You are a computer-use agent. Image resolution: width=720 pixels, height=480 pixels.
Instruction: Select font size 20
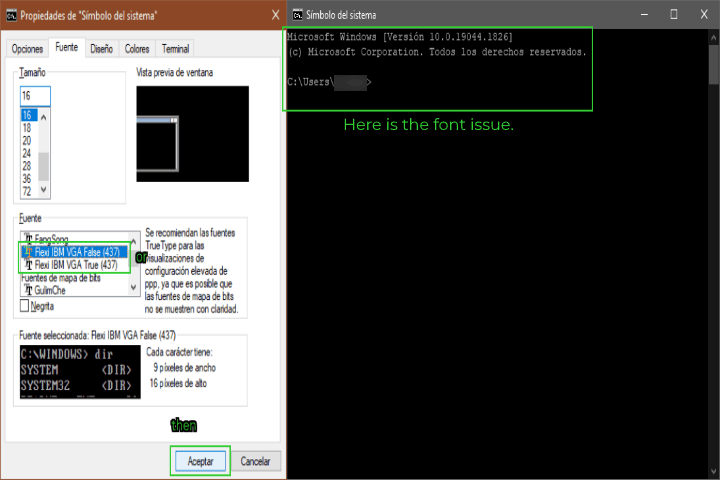[29, 141]
